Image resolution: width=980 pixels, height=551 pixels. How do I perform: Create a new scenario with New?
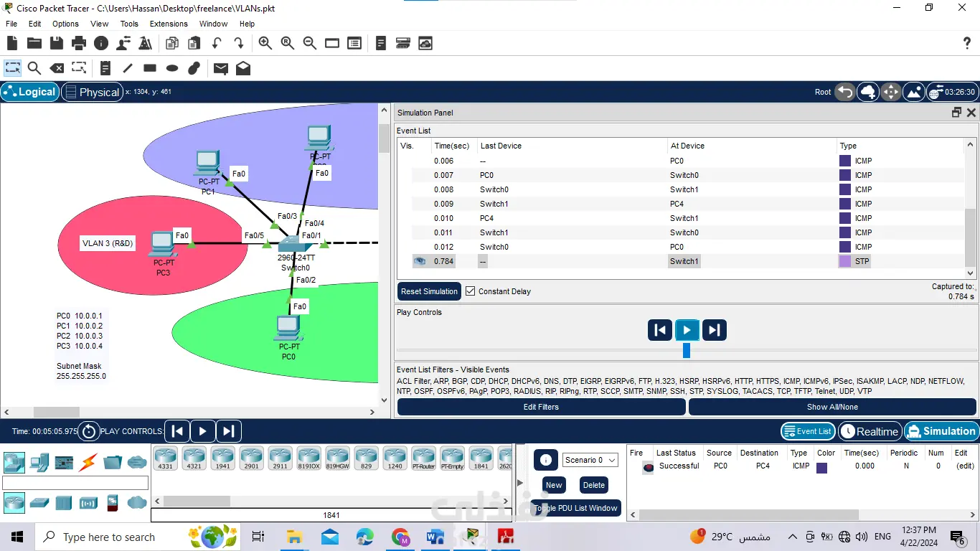554,485
